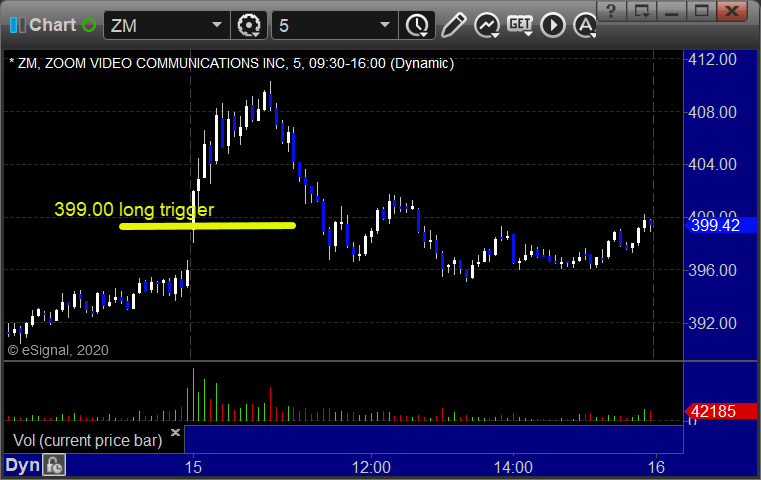This screenshot has width=761, height=480.
Task: Click the 408.00 price axis label
Action: click(x=712, y=112)
